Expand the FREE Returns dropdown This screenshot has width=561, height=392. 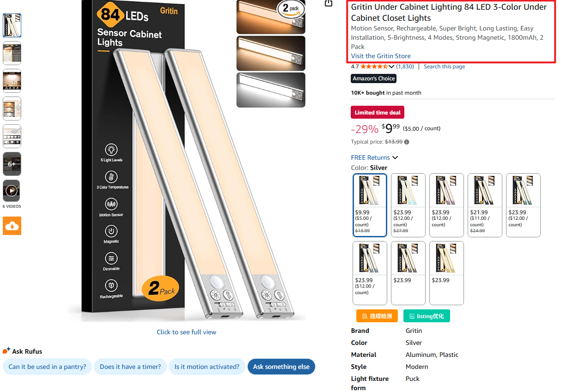coord(374,157)
